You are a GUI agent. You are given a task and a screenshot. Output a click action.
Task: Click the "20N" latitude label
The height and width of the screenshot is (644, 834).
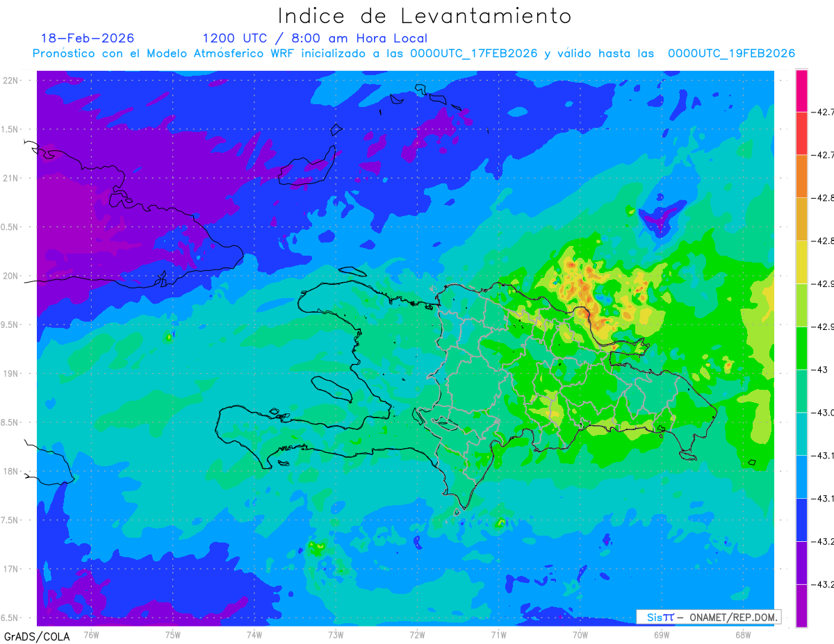pyautogui.click(x=12, y=276)
